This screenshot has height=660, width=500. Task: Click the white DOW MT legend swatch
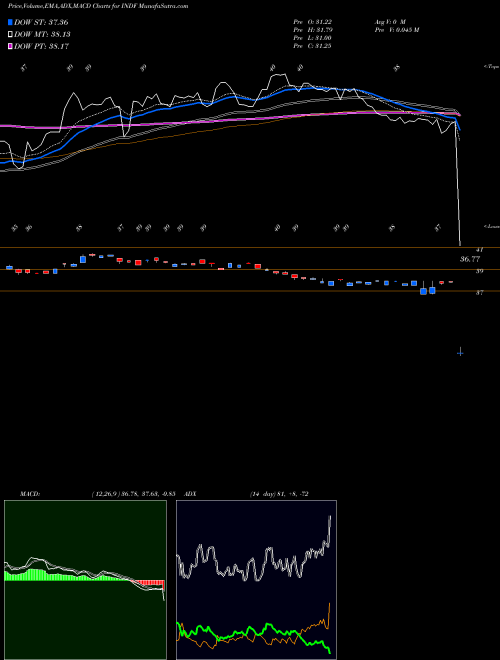point(10,35)
